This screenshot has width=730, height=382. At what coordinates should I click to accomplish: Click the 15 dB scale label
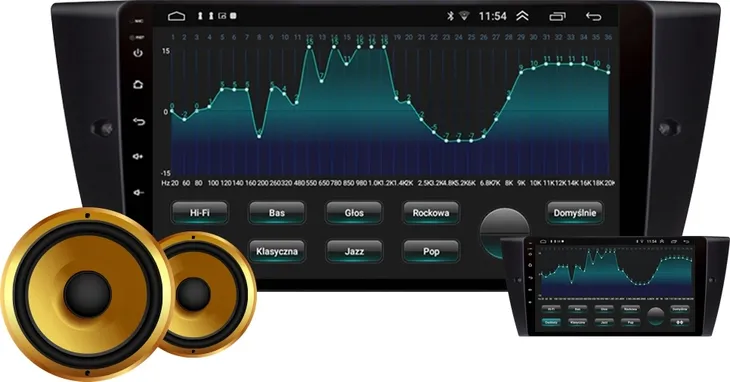[x=166, y=51]
